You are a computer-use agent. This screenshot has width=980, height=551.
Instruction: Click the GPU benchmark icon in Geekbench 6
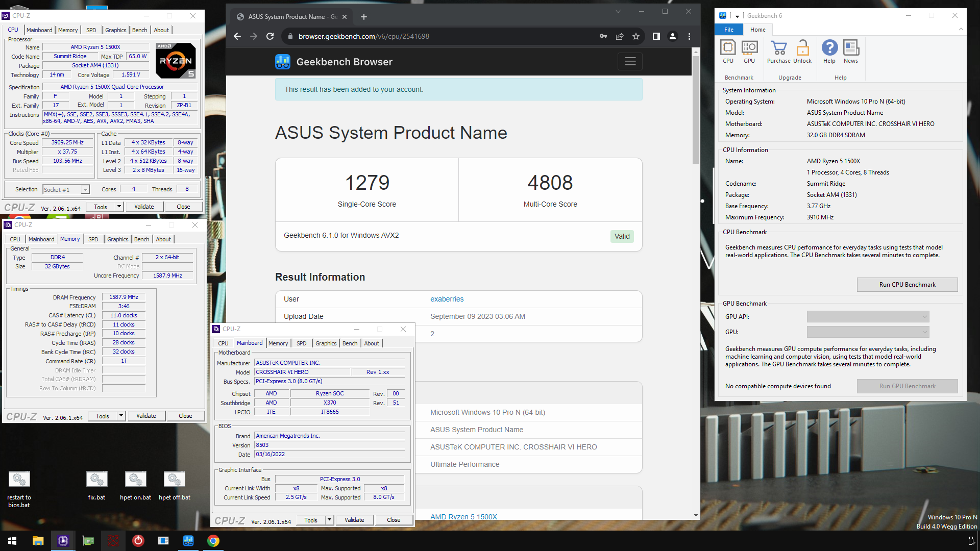[x=749, y=52]
